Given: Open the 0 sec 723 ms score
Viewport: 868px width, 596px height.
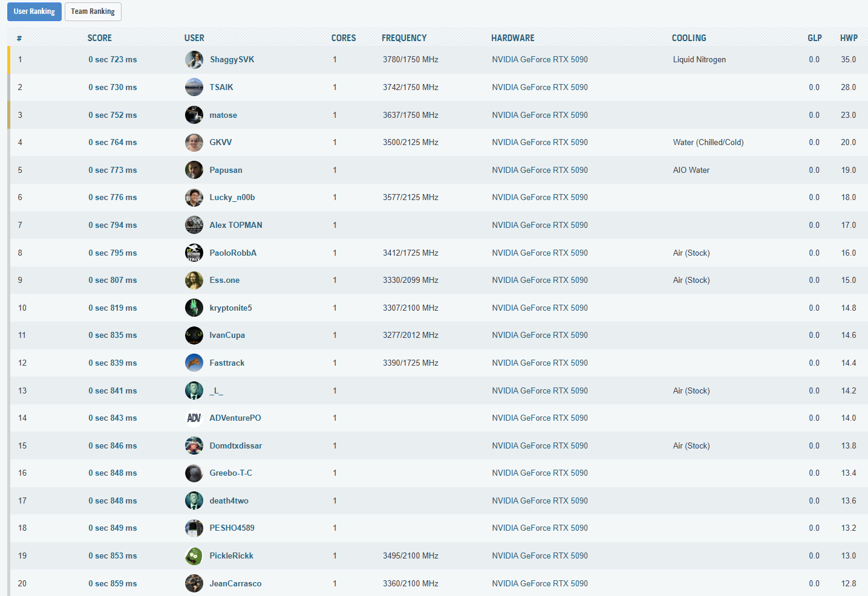Looking at the screenshot, I should pyautogui.click(x=113, y=59).
